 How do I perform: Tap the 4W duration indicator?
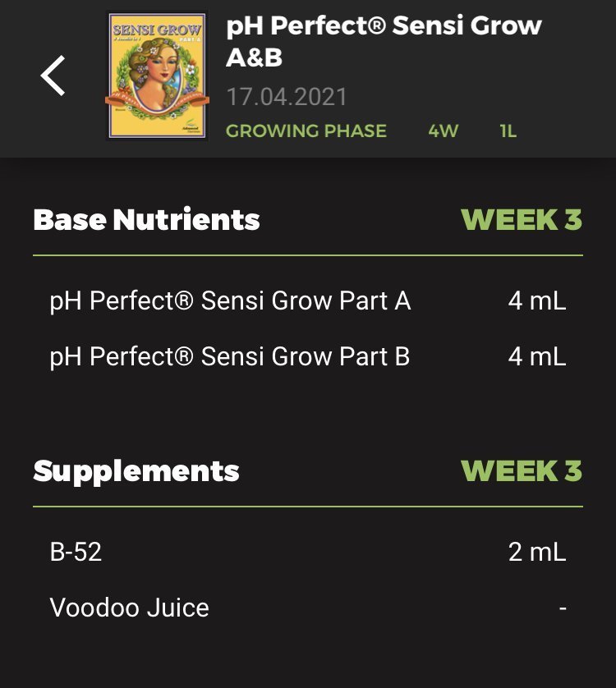point(443,131)
